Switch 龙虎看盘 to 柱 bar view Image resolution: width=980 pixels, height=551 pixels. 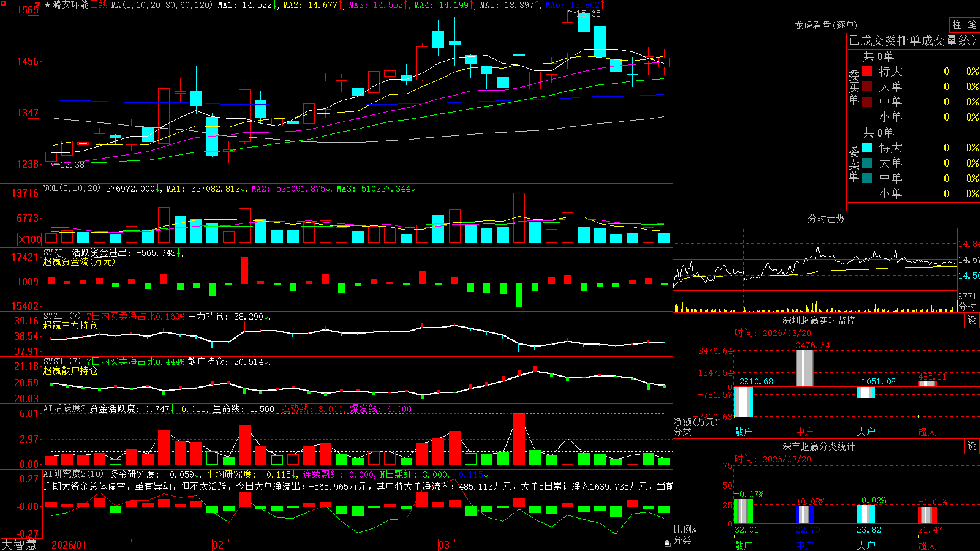click(x=957, y=24)
